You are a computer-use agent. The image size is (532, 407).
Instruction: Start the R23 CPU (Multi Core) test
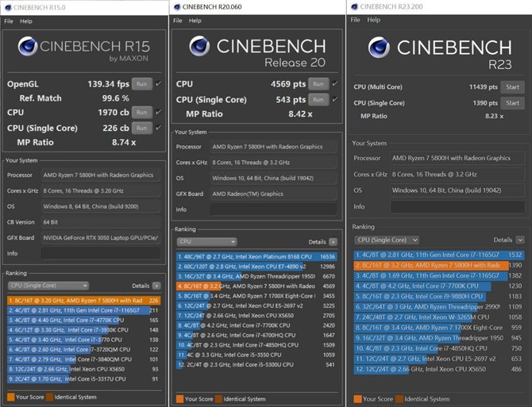pyautogui.click(x=512, y=87)
